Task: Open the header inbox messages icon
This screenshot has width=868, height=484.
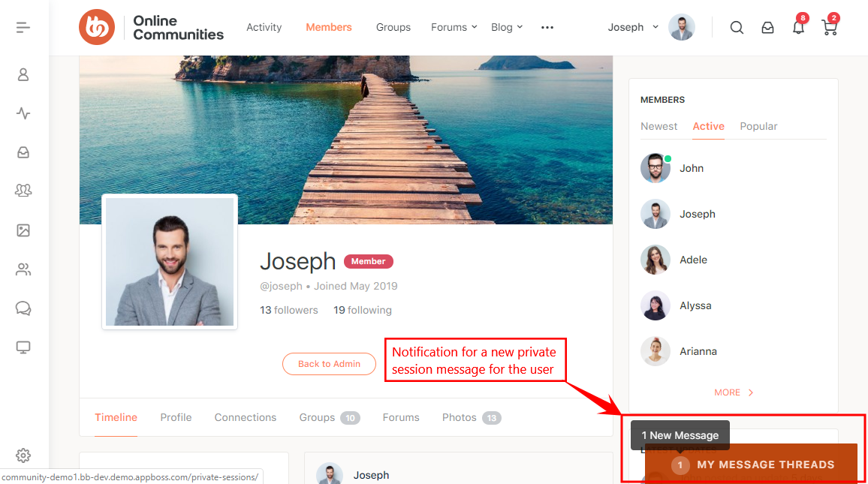Action: (x=767, y=28)
